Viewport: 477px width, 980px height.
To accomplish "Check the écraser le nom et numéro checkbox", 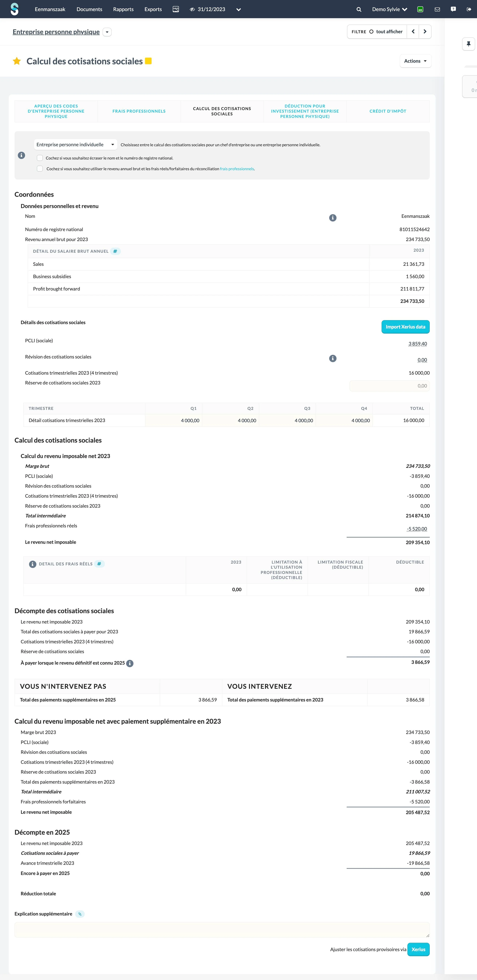I will (x=40, y=158).
